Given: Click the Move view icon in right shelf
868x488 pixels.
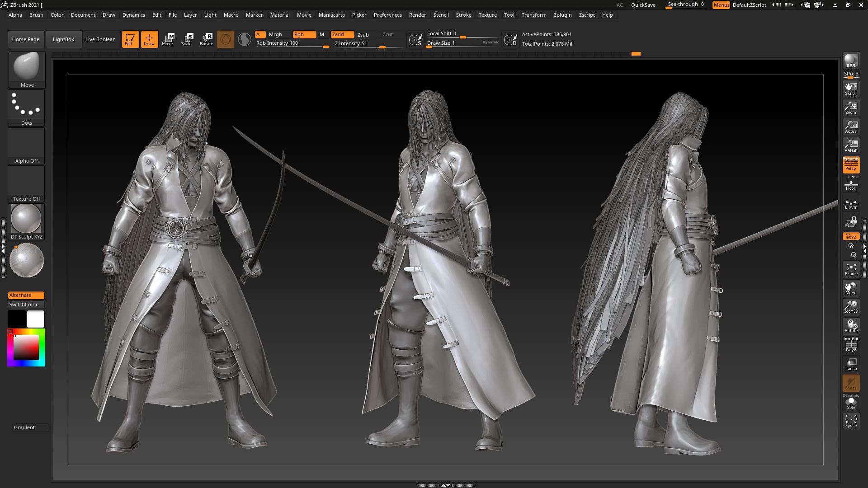Looking at the screenshot, I should tap(851, 288).
